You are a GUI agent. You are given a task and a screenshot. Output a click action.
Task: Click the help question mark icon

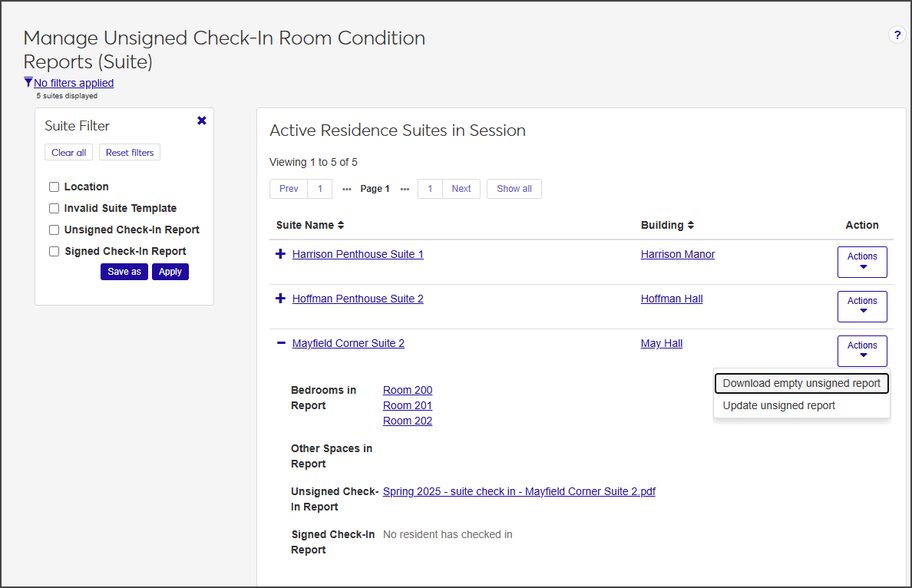tap(897, 35)
